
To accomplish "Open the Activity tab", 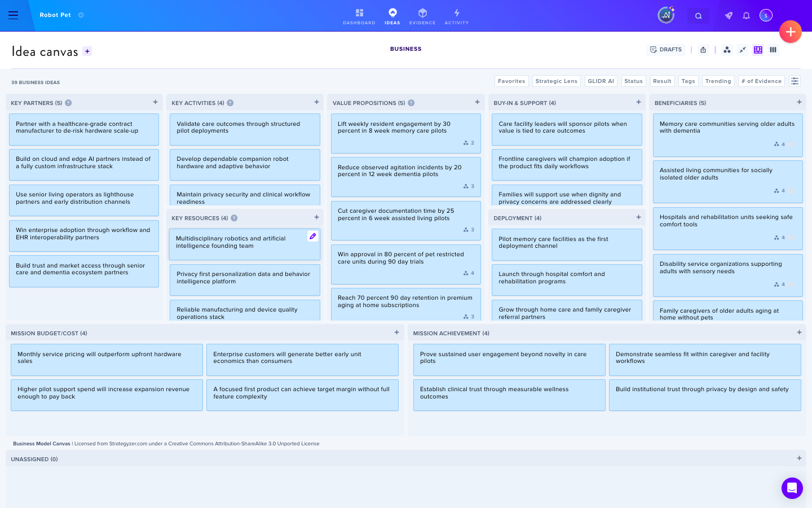I will 457,16.
